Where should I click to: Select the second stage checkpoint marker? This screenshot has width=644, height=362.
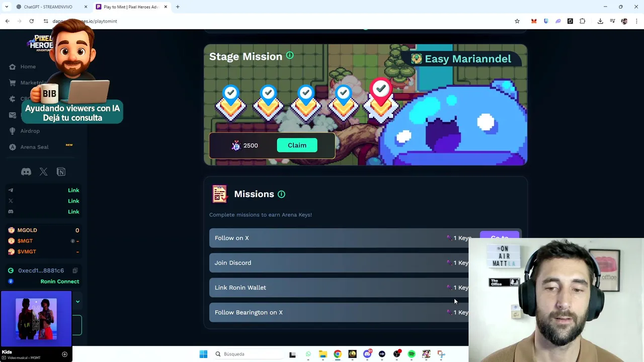click(x=268, y=102)
